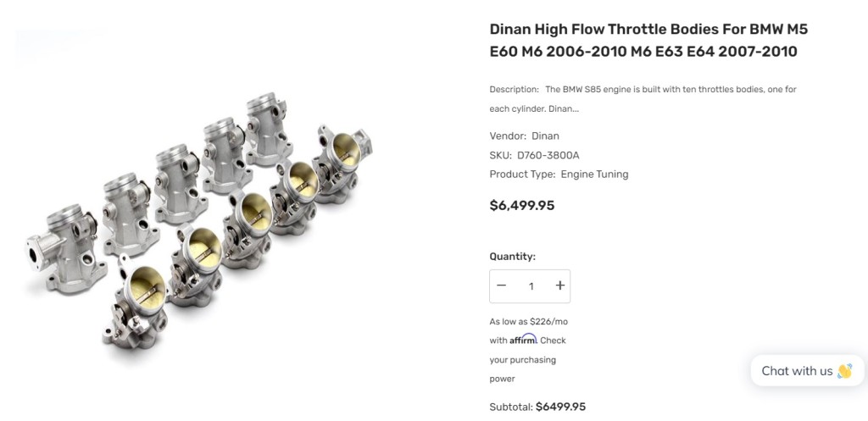Image resolution: width=868 pixels, height=421 pixels.
Task: Click the Subtotal $6499.95 amount
Action: 560,407
